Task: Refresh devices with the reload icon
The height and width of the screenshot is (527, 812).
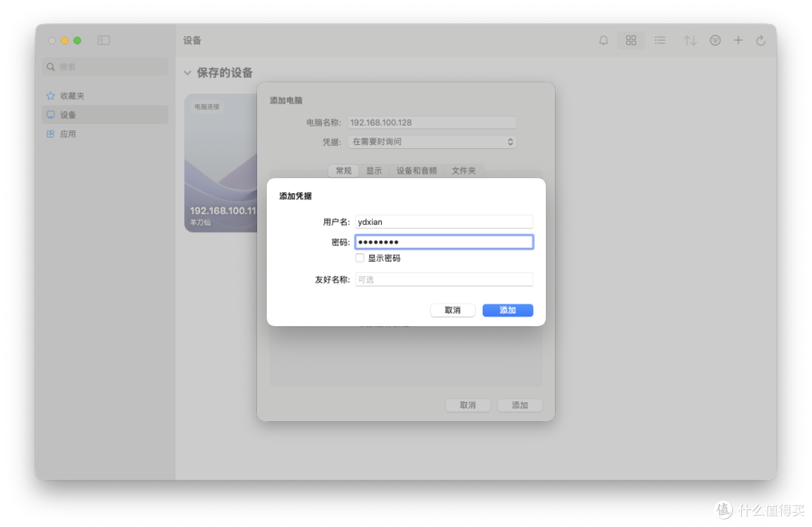Action: [761, 41]
